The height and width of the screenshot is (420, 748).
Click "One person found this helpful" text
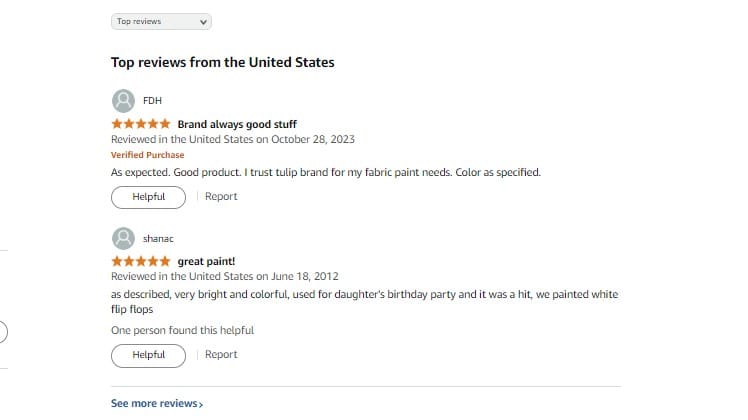pos(182,330)
